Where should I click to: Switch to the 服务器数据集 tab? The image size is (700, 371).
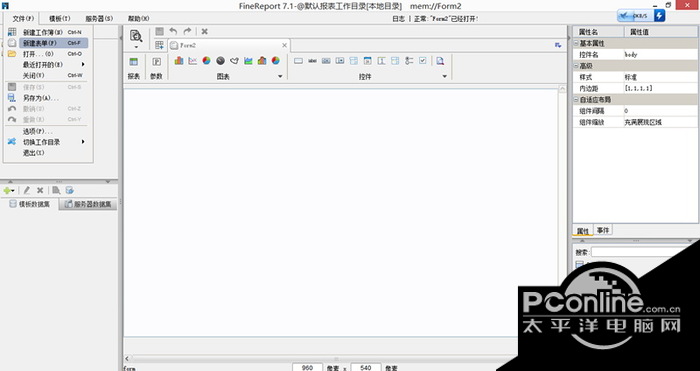click(x=88, y=204)
